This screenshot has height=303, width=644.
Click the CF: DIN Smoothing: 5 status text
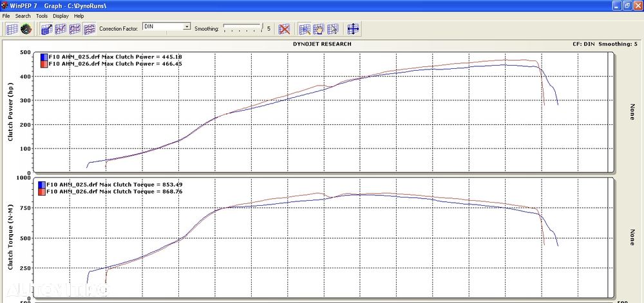coord(605,44)
